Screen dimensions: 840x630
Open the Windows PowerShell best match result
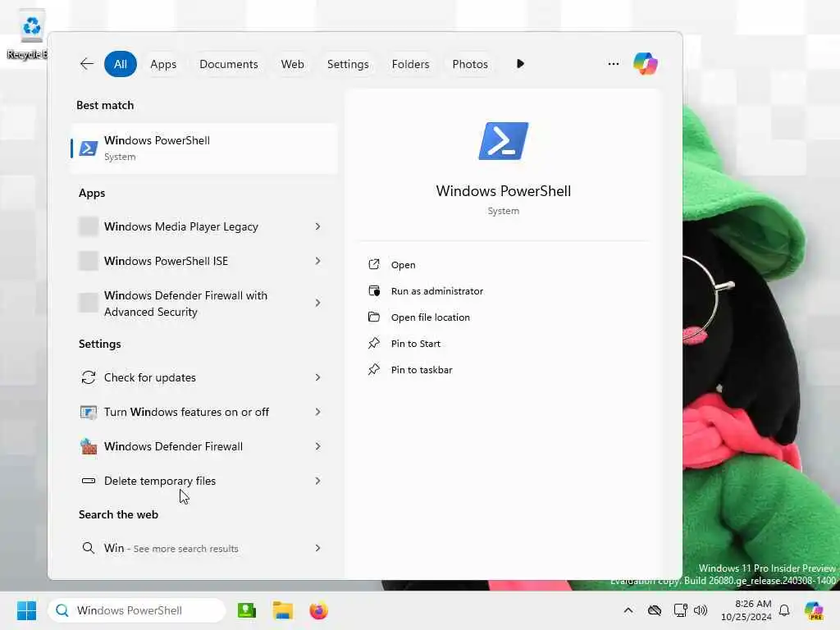(x=203, y=148)
